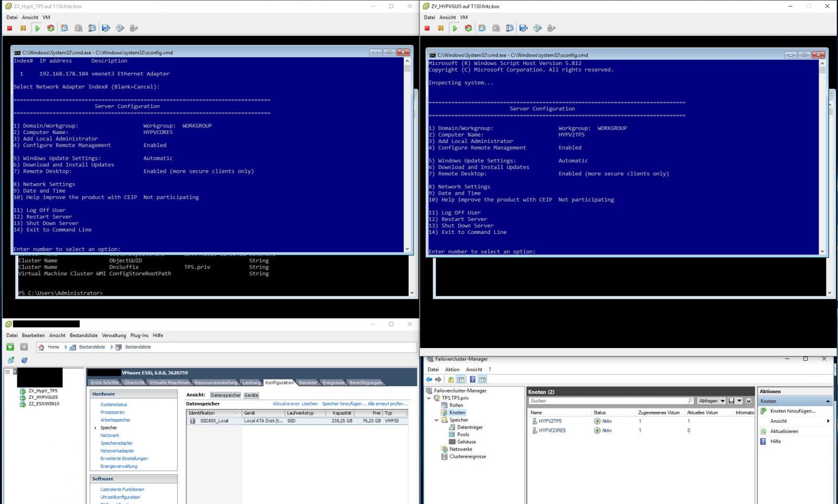Open Ansicht menu in ZY_HYPVGUI5 console
The image size is (838, 504).
coord(447,17)
